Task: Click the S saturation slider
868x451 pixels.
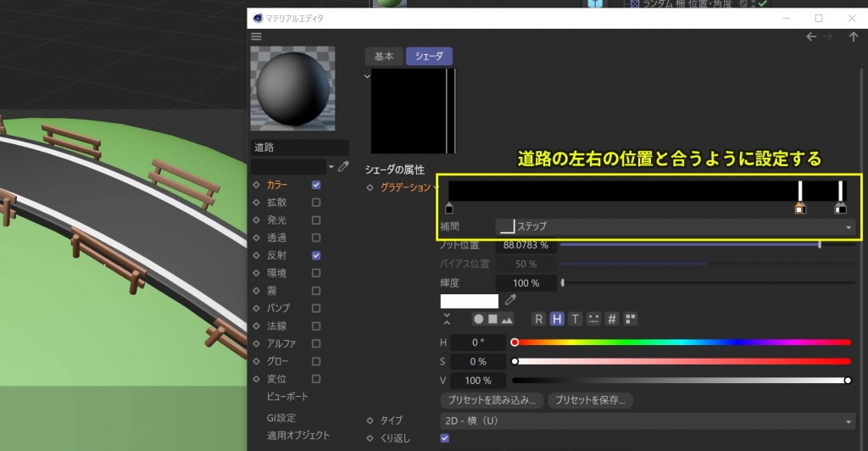Action: (682, 361)
